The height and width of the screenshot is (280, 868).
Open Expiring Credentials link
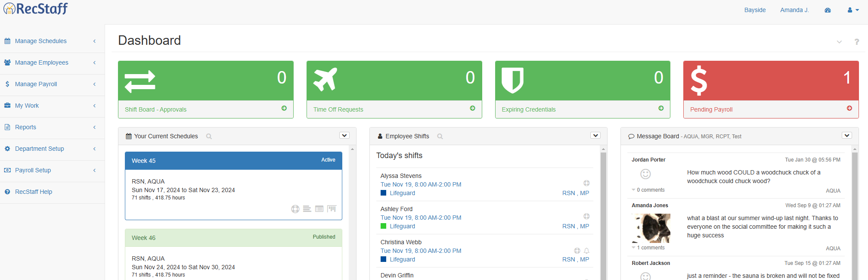click(528, 109)
